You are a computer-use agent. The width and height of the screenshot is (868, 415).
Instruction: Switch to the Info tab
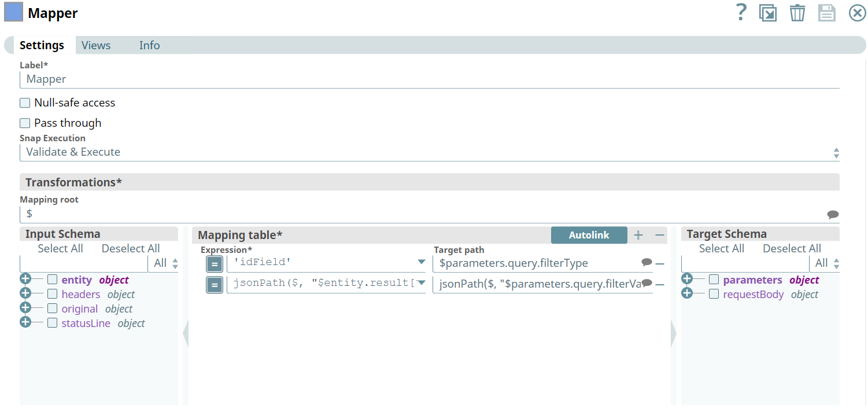point(149,45)
